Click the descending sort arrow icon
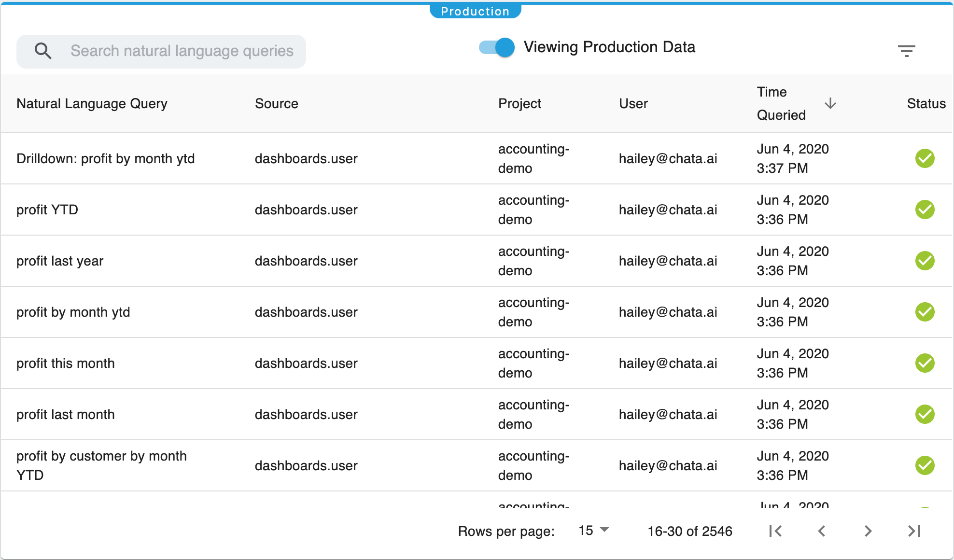Viewport: 954px width, 560px height. pos(830,103)
